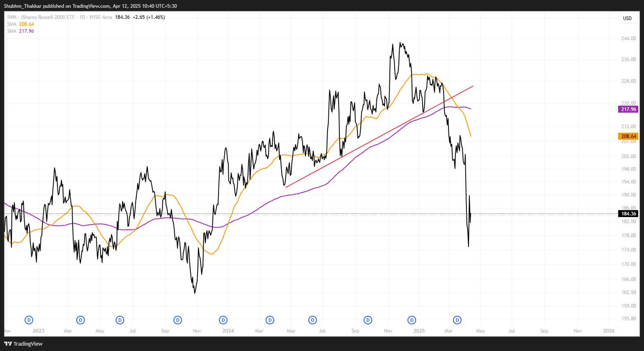
Task: Click the dividend marker below December 2023
Action: (x=223, y=320)
